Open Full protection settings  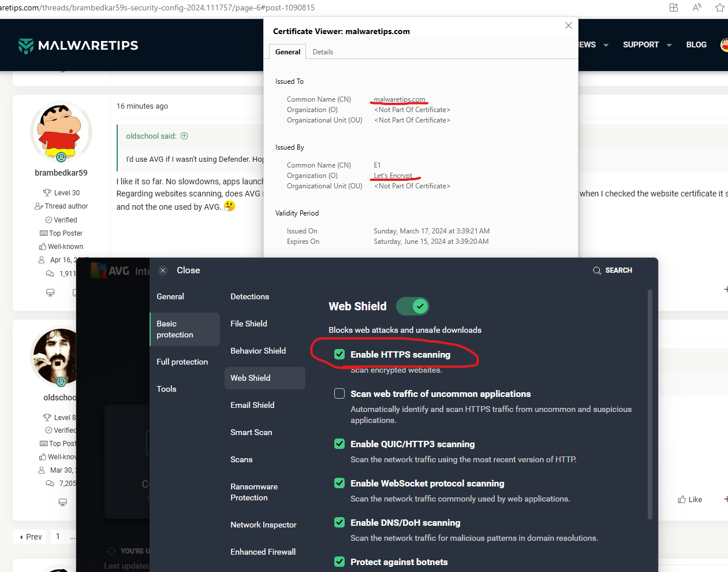[x=182, y=362]
